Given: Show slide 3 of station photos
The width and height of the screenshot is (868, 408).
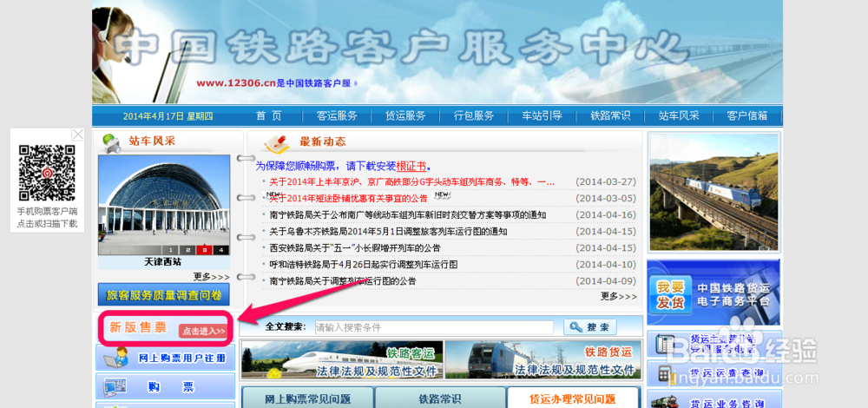Looking at the screenshot, I should [x=205, y=250].
